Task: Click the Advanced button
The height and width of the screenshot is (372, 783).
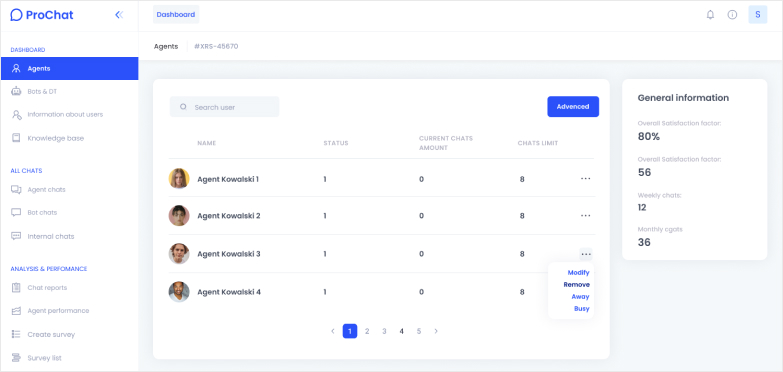Action: (x=573, y=106)
